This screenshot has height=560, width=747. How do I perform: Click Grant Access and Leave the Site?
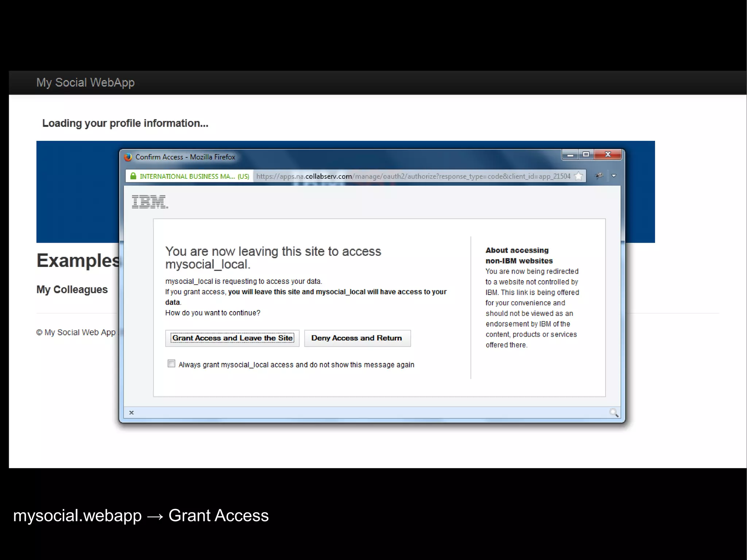(x=232, y=338)
